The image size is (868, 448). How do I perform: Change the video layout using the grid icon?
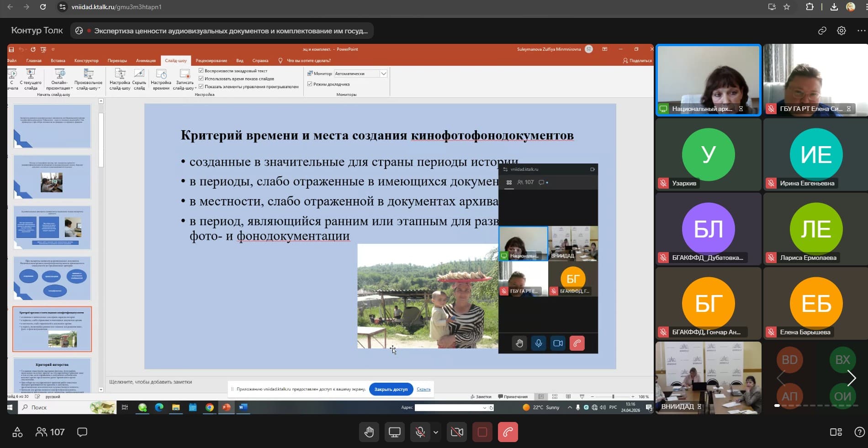click(836, 432)
